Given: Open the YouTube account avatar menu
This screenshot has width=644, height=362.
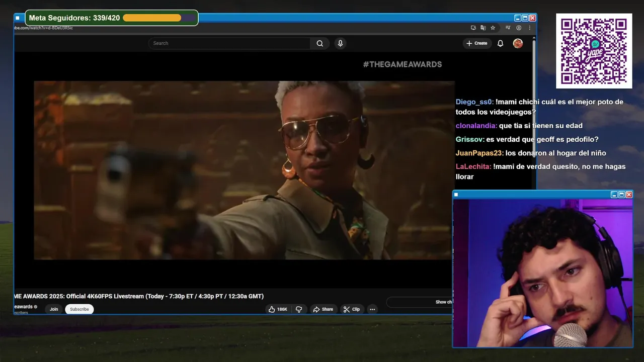Looking at the screenshot, I should (x=518, y=43).
